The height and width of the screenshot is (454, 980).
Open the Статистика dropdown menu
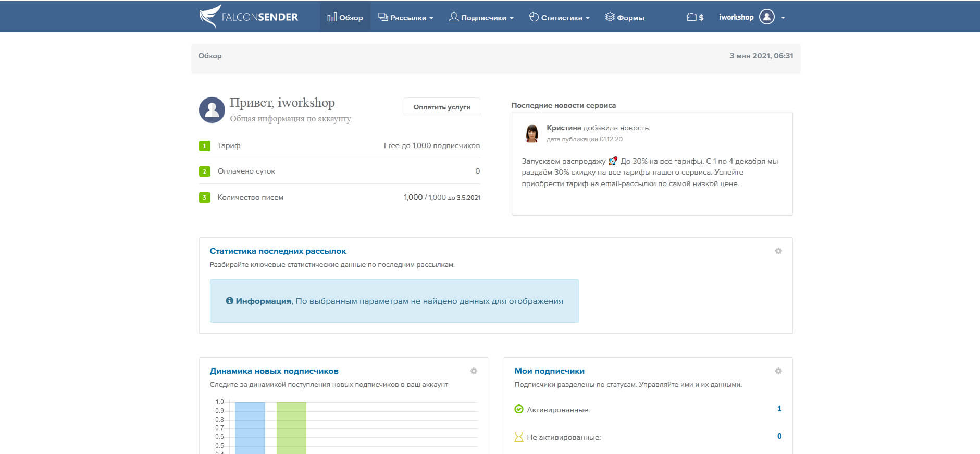pyautogui.click(x=560, y=18)
